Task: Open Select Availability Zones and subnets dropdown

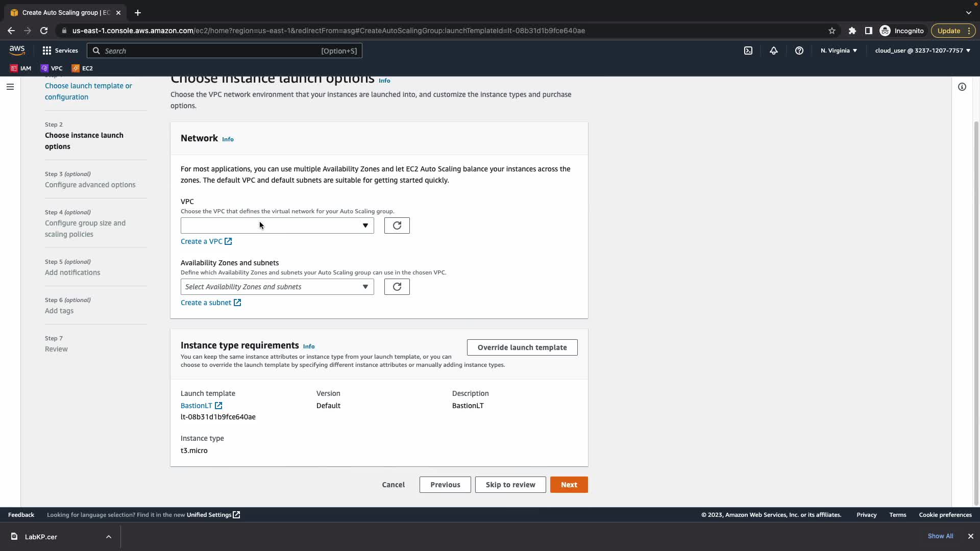Action: 277,287
